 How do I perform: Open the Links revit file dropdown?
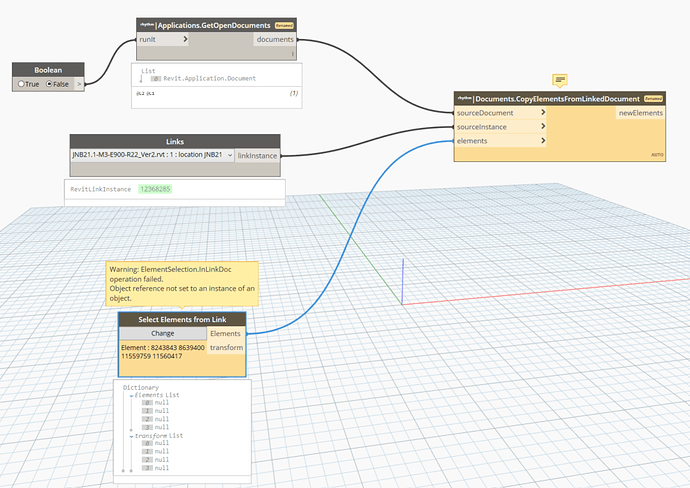pos(230,155)
